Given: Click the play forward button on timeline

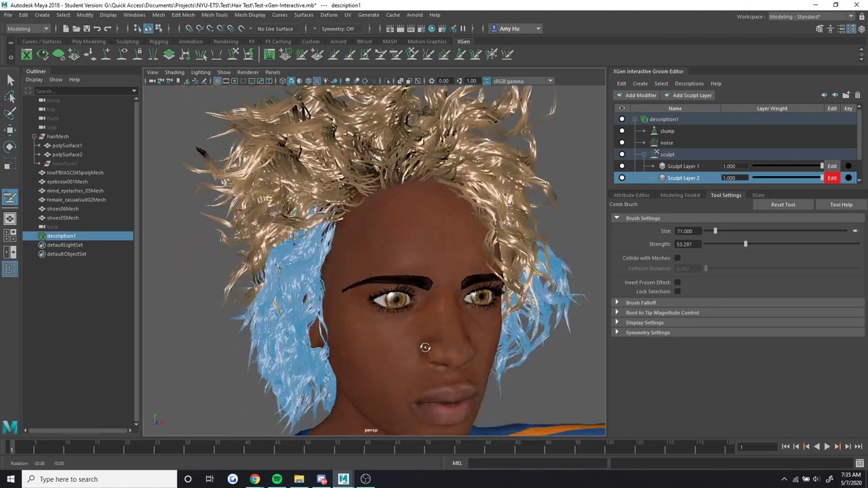Looking at the screenshot, I should pyautogui.click(x=827, y=447).
